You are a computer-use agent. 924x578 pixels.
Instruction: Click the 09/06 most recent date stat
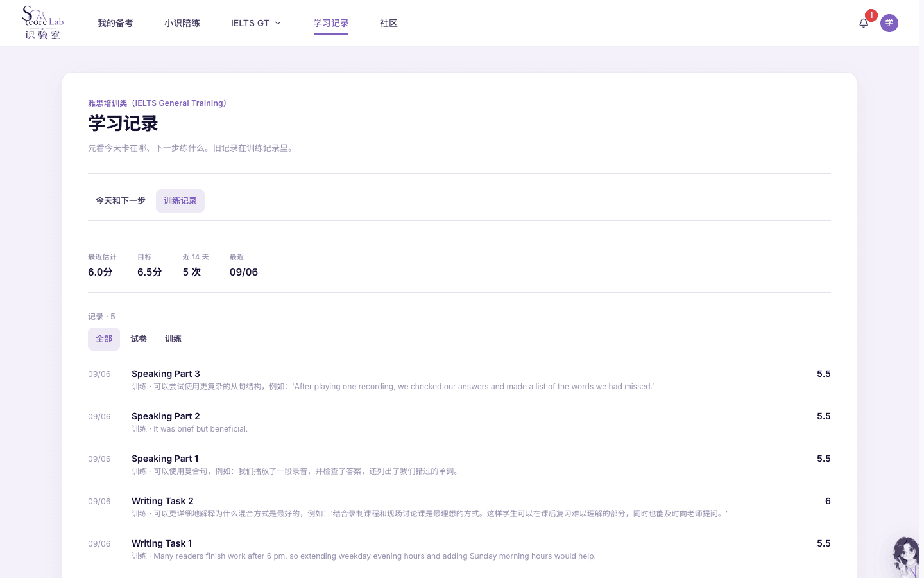click(244, 272)
